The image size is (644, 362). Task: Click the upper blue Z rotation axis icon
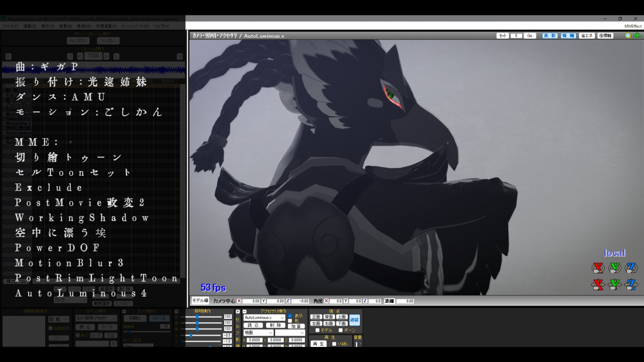click(631, 267)
